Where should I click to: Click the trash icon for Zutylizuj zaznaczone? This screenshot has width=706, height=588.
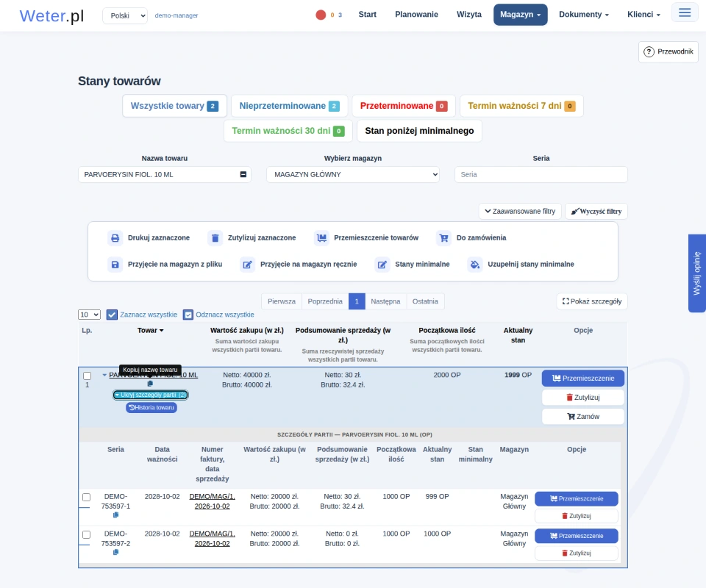(x=215, y=238)
